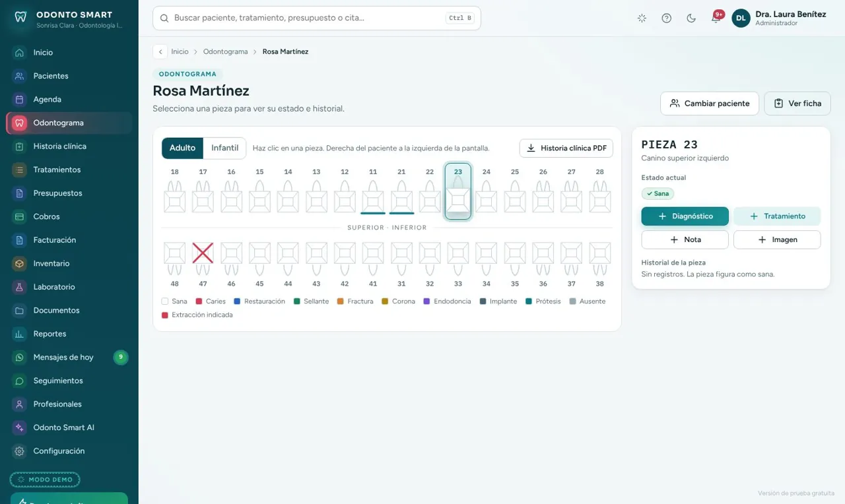Viewport: 845px width, 504px height.
Task: Open the Cobros section
Action: click(x=69, y=216)
